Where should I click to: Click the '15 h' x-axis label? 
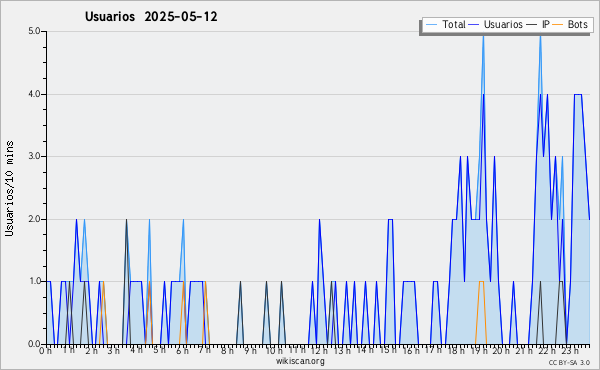coord(388,350)
